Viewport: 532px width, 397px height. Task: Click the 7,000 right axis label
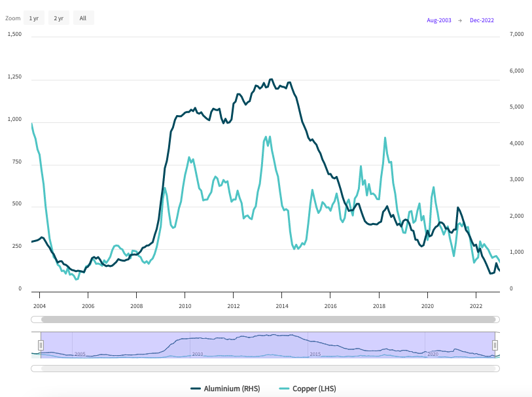[514, 34]
